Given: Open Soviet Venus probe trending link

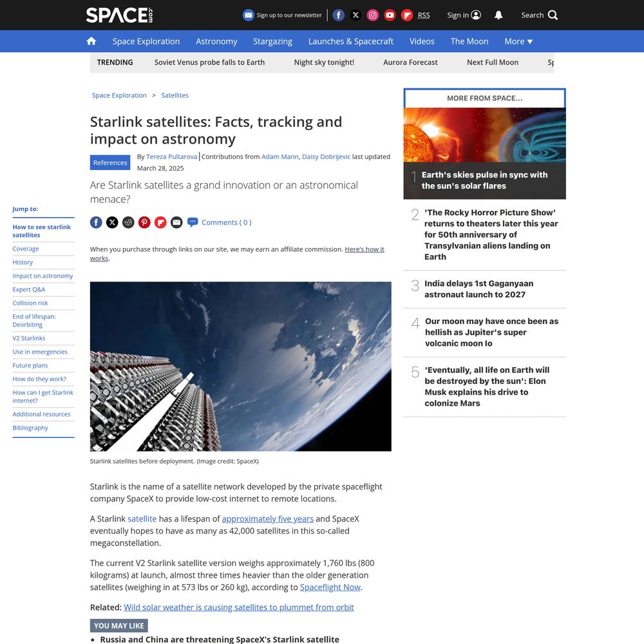Looking at the screenshot, I should (x=209, y=62).
